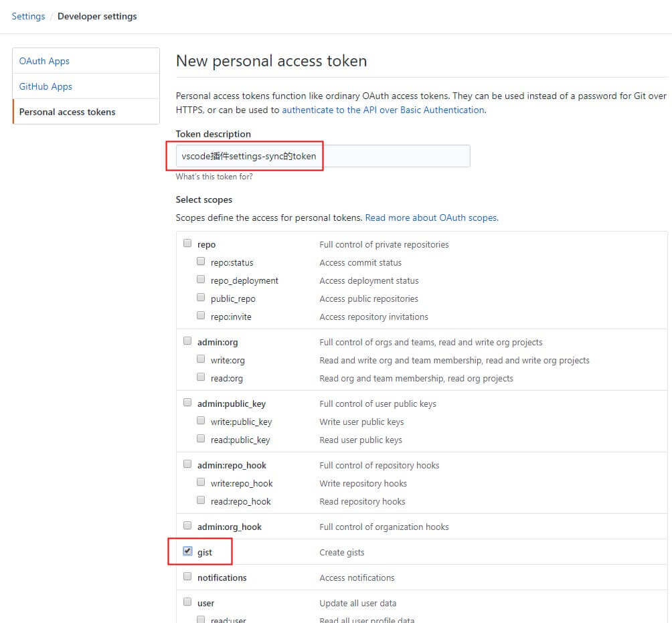Select Personal access tokens in sidebar
This screenshot has height=623, width=672.
[67, 112]
